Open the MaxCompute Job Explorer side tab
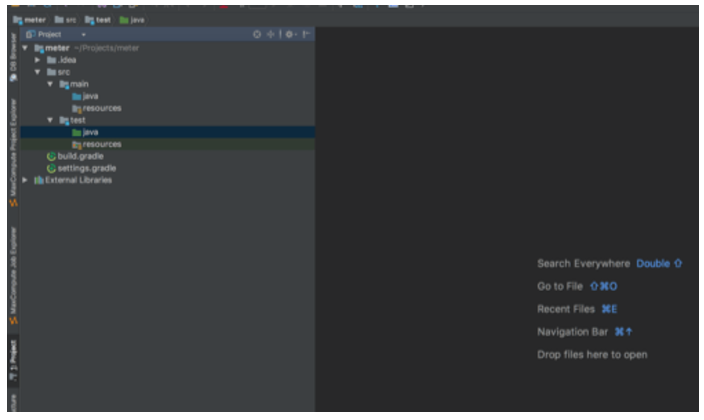 point(13,276)
